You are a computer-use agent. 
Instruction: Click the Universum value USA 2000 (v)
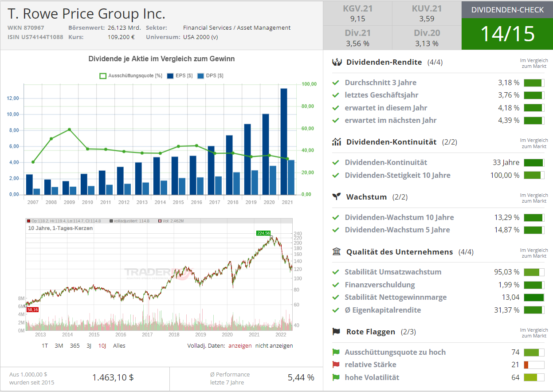[200, 37]
